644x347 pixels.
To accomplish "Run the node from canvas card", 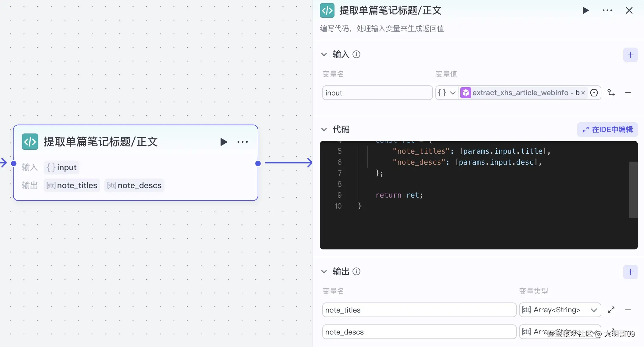I will [224, 142].
